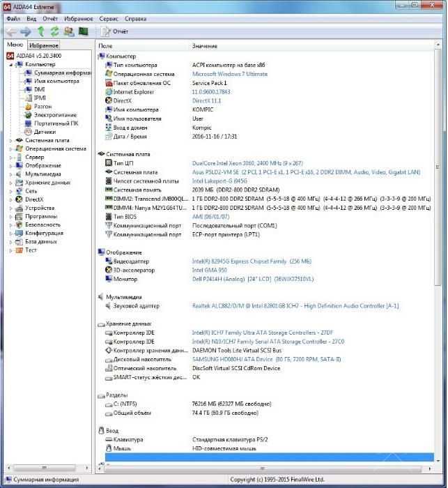
Task: Select the DMI tree item
Action: click(40, 90)
